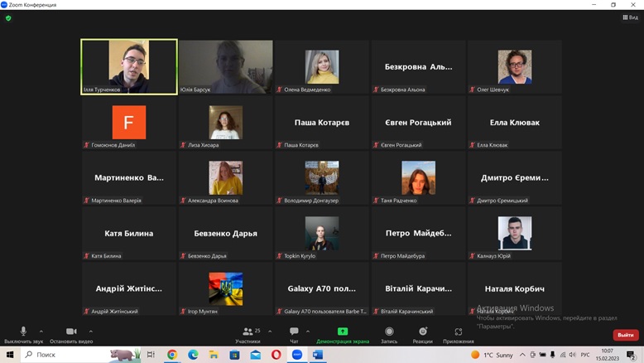This screenshot has width=644, height=363.
Task: Expand audio options arrow next to microphone
Action: click(41, 332)
